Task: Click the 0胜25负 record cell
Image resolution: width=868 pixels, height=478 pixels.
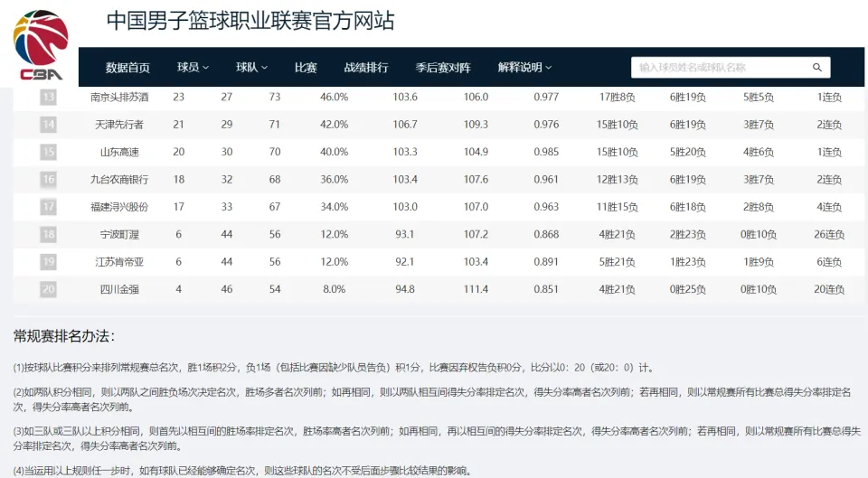Action: click(x=687, y=289)
